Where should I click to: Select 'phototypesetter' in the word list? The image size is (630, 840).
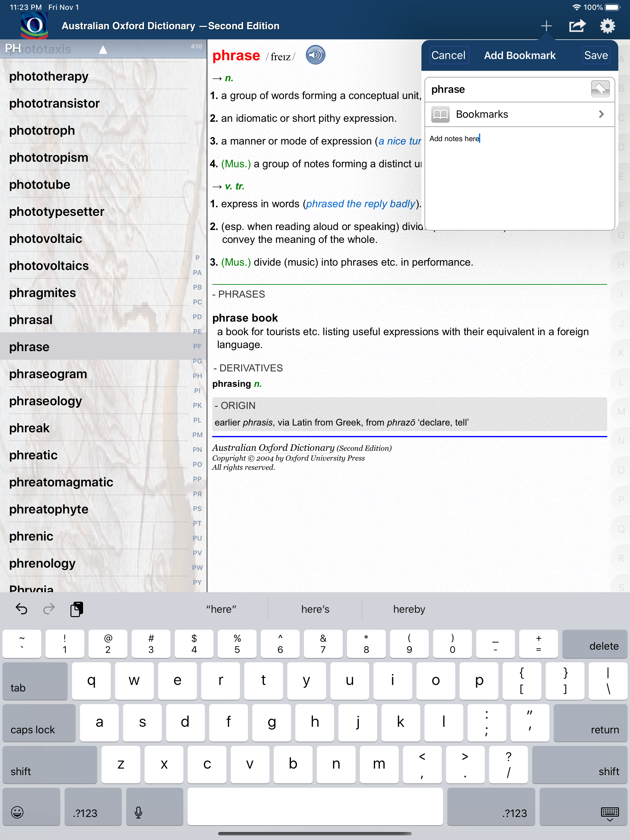point(99,211)
